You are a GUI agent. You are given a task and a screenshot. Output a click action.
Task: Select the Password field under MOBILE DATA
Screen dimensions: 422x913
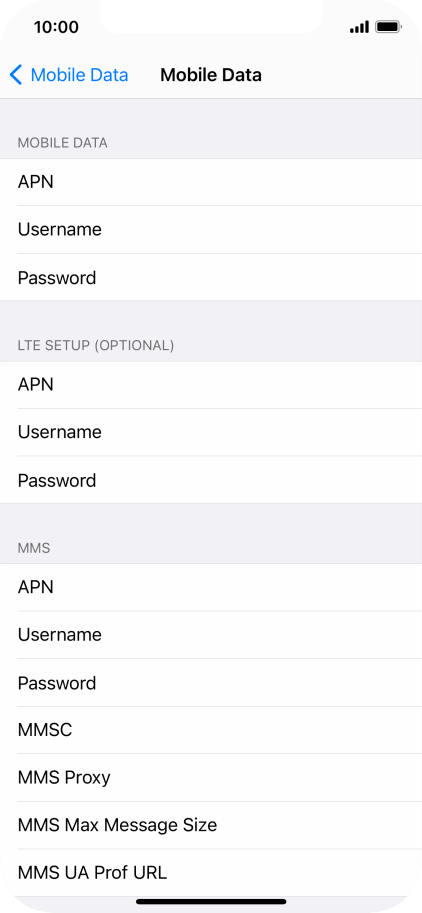tap(211, 277)
